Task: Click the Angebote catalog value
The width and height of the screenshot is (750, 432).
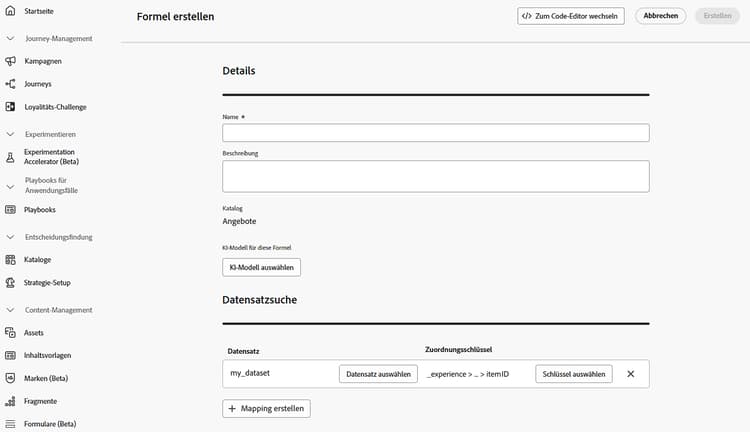Action: (239, 221)
